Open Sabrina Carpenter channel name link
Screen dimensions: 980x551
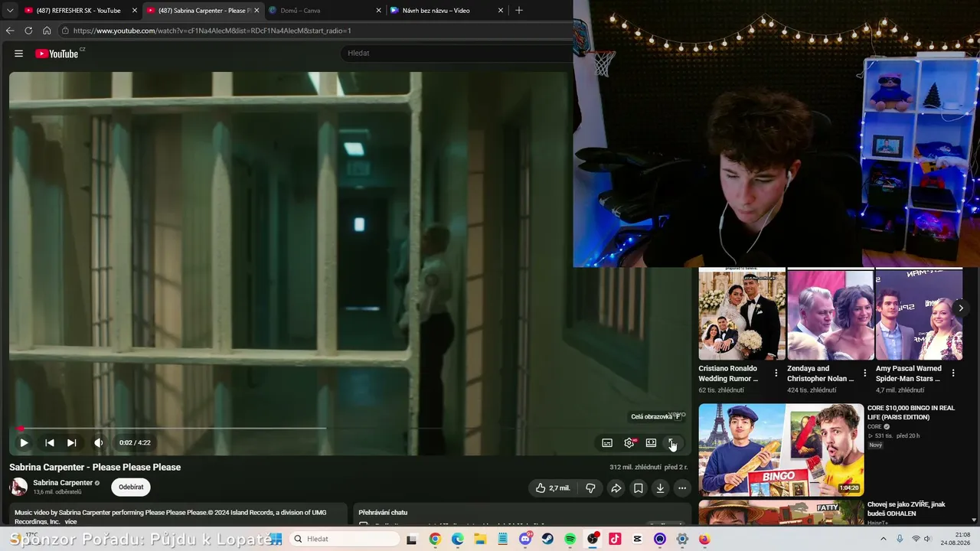[x=63, y=483]
